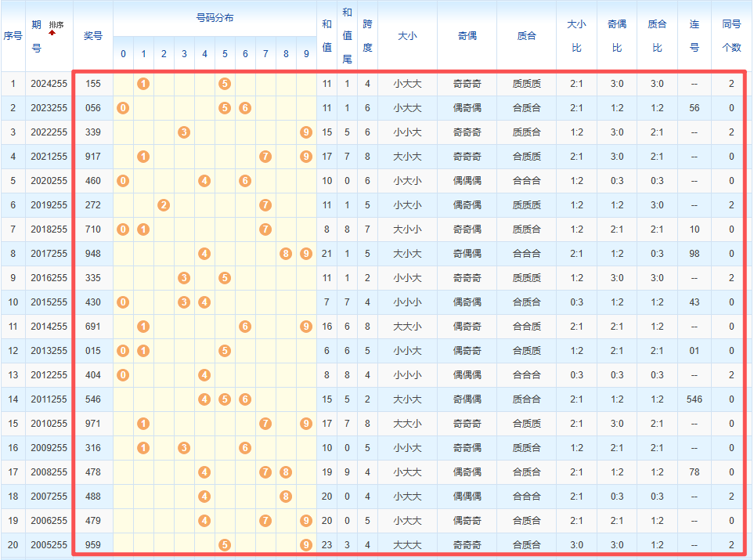Click the 同号个数 column header
This screenshot has height=560, width=754.
pyautogui.click(x=731, y=35)
